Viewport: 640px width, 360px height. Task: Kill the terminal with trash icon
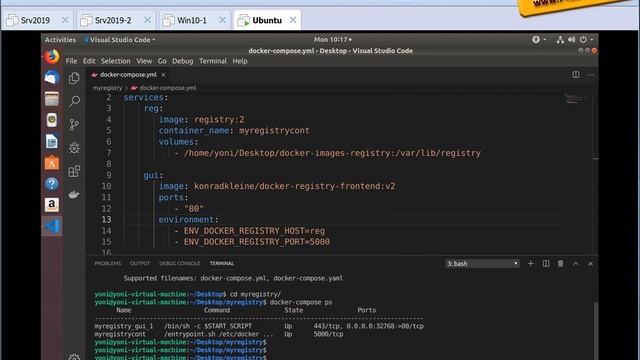(x=560, y=264)
